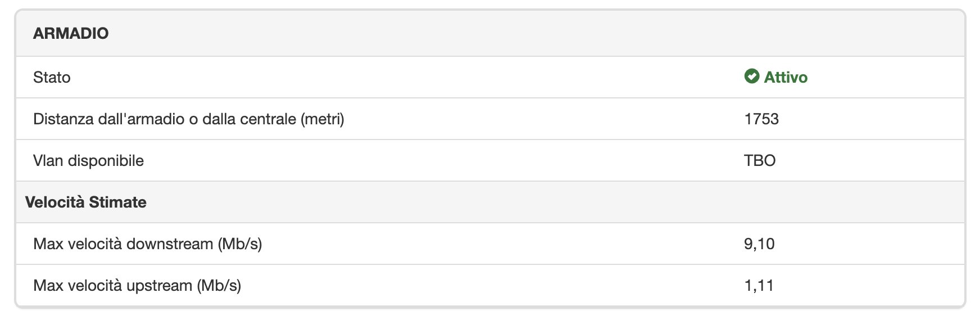Viewport: 980px width, 324px height.
Task: Click the green checkmark status icon
Action: [751, 76]
